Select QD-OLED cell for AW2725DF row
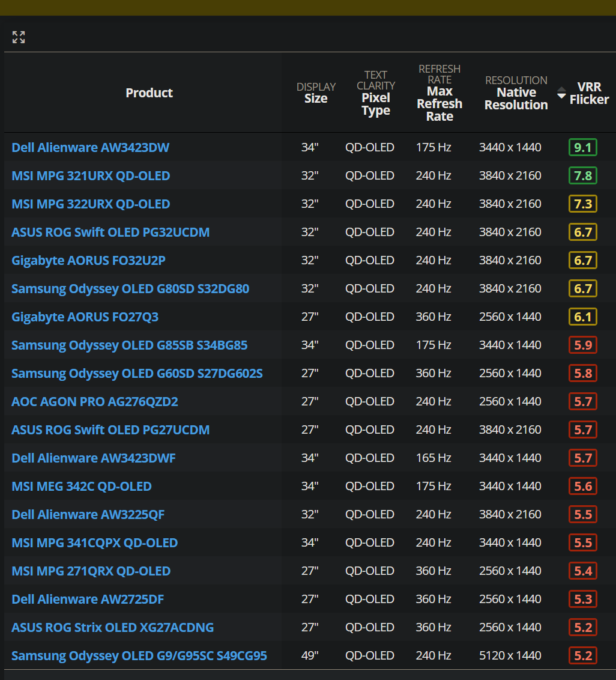 tap(370, 599)
